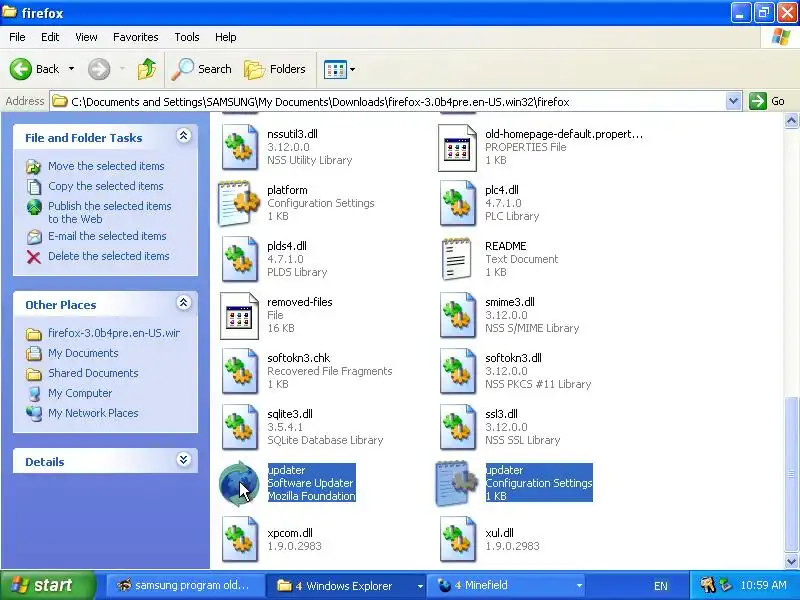Expand the Details panel
The width and height of the screenshot is (800, 600).
(184, 460)
